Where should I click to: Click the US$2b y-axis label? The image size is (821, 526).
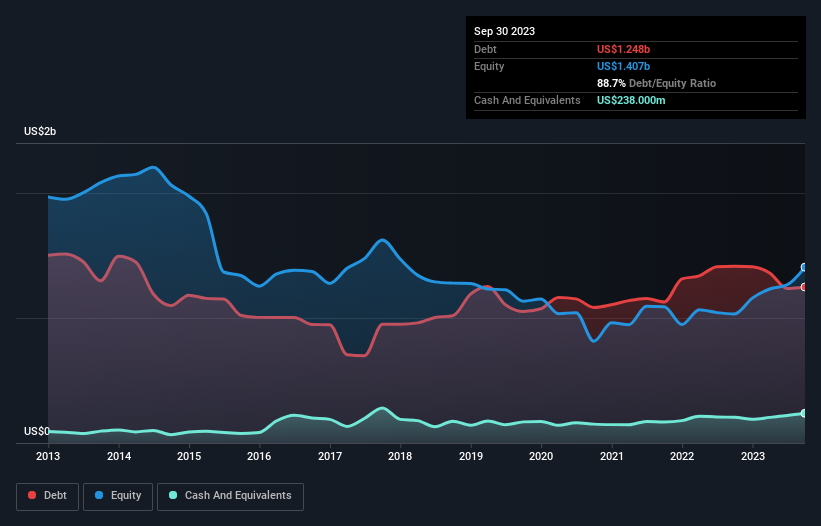point(40,131)
